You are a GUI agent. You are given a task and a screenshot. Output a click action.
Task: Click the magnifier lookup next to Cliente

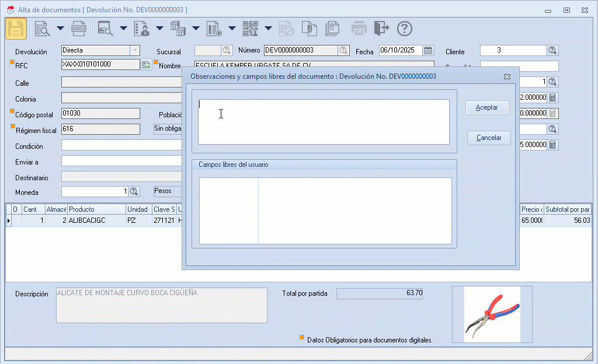(x=552, y=51)
